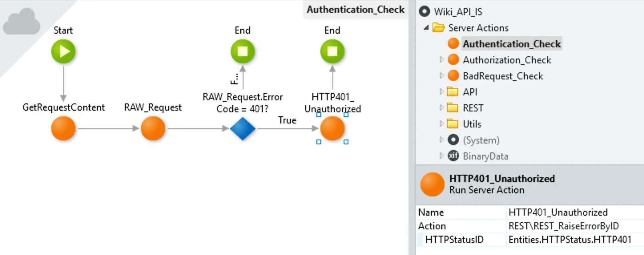Select the Start node in the flow
Viewport: 644px width, 255px height.
63,52
